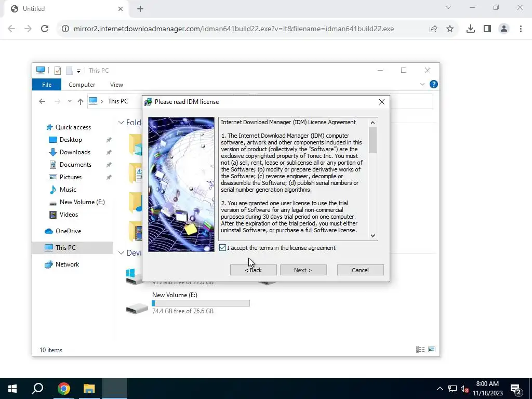532x399 pixels.
Task: Click the Back button in IDM license dialog
Action: pos(254,270)
